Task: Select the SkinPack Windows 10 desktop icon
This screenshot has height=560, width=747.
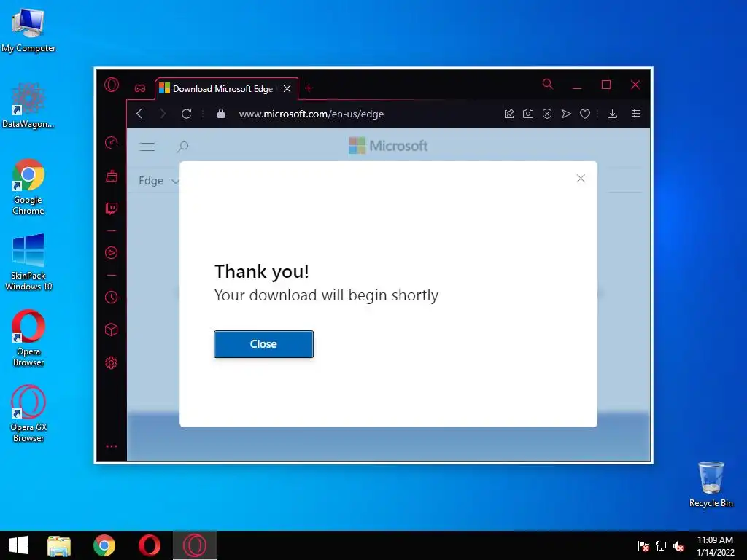Action: point(28,262)
